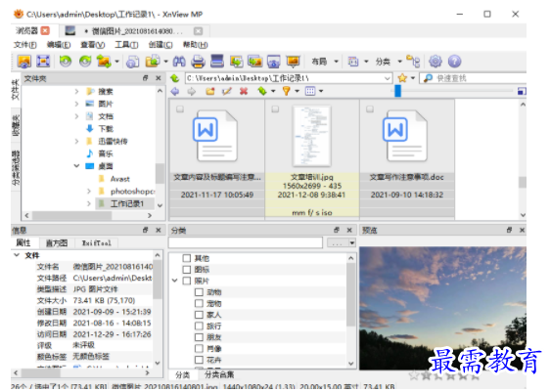This screenshot has width=550, height=392.
Task: Check the 家人 category checkbox
Action: tap(200, 315)
